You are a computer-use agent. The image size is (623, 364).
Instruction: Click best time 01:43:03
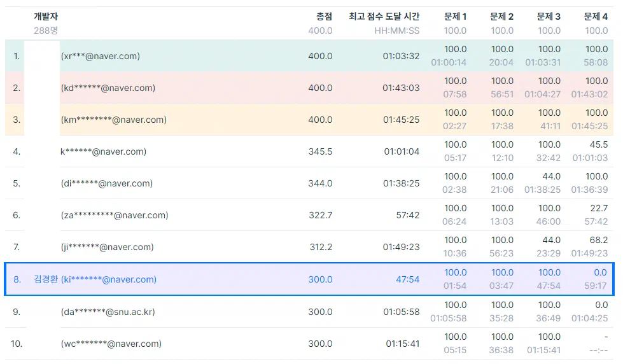click(x=401, y=88)
